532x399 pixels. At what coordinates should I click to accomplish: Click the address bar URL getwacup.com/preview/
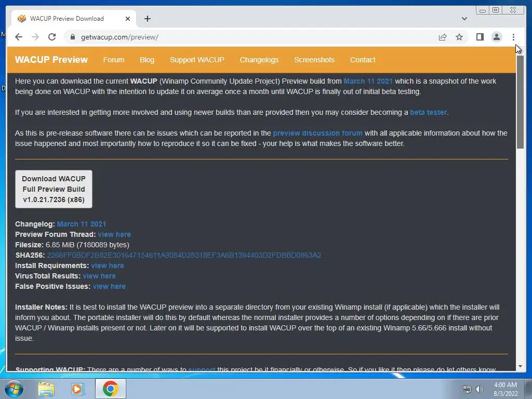119,37
